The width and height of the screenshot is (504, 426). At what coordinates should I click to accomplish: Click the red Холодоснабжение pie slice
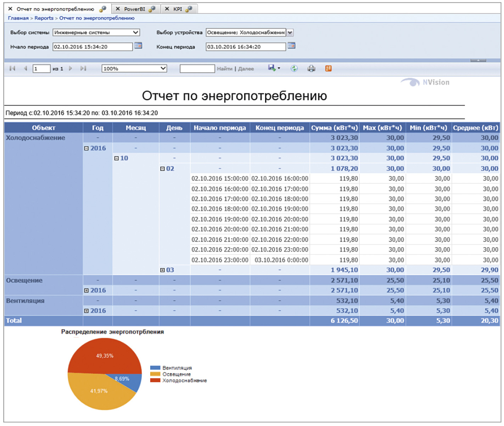pos(105,356)
